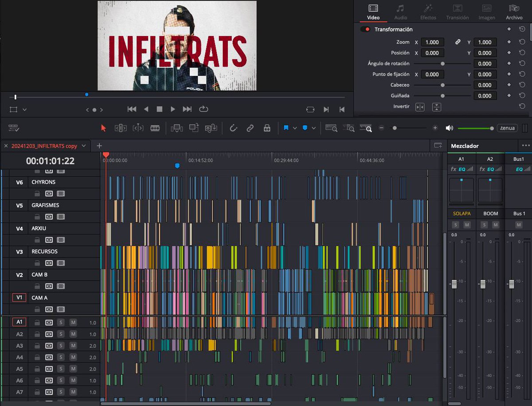Click the Overwrite clip toolbar icon
Screen dimensions: 532x406
click(x=194, y=128)
